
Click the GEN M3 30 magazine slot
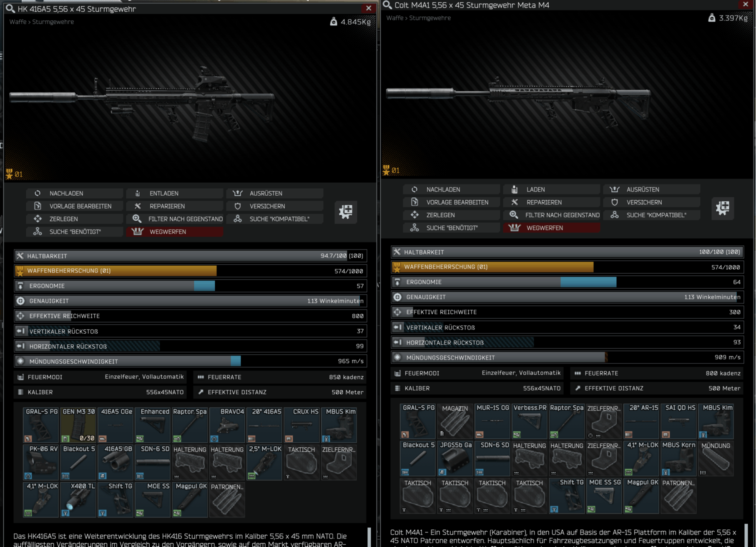point(78,425)
